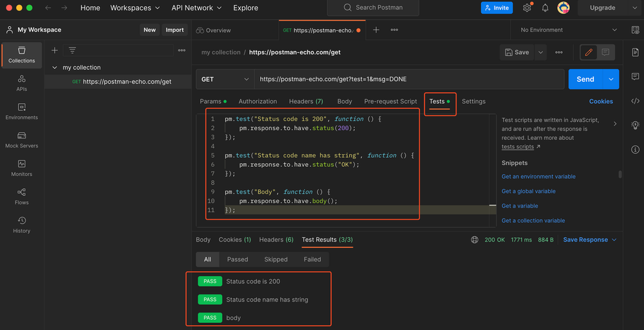This screenshot has height=330, width=644.
Task: Collapse the my collection folder
Action: point(54,68)
